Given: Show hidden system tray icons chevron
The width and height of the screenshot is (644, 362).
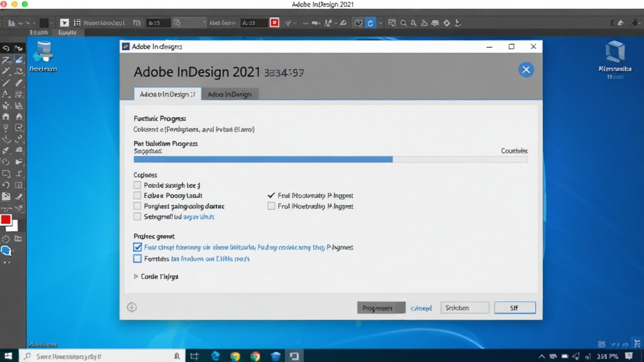Looking at the screenshot, I should point(541,356).
